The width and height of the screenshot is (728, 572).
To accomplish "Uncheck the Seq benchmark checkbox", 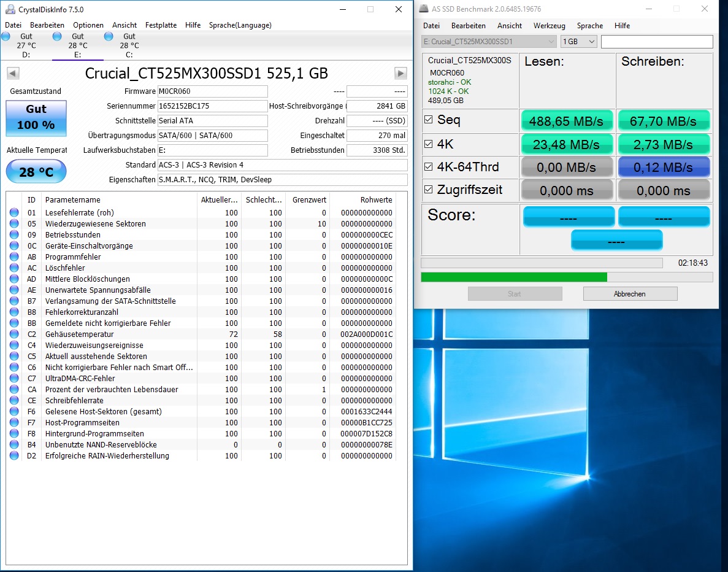I will (x=429, y=120).
